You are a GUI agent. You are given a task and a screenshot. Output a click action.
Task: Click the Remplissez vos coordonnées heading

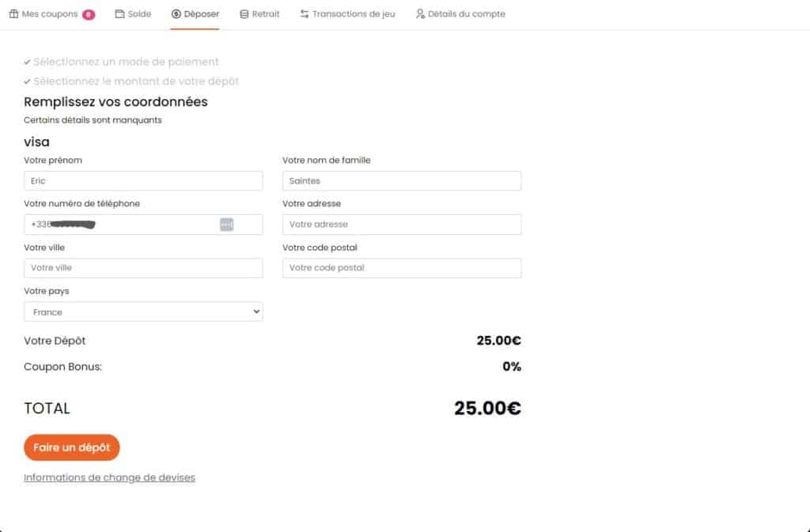coord(115,102)
